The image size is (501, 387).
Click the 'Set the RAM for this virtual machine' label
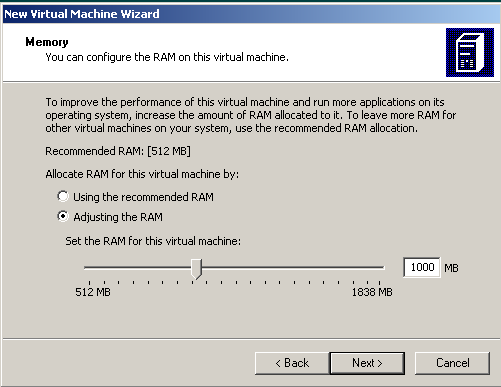point(153,241)
